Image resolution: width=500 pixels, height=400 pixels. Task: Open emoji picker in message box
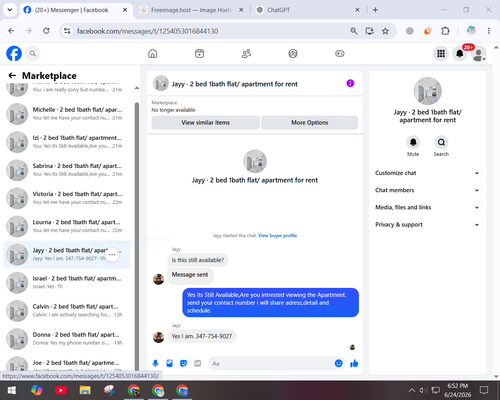click(338, 363)
